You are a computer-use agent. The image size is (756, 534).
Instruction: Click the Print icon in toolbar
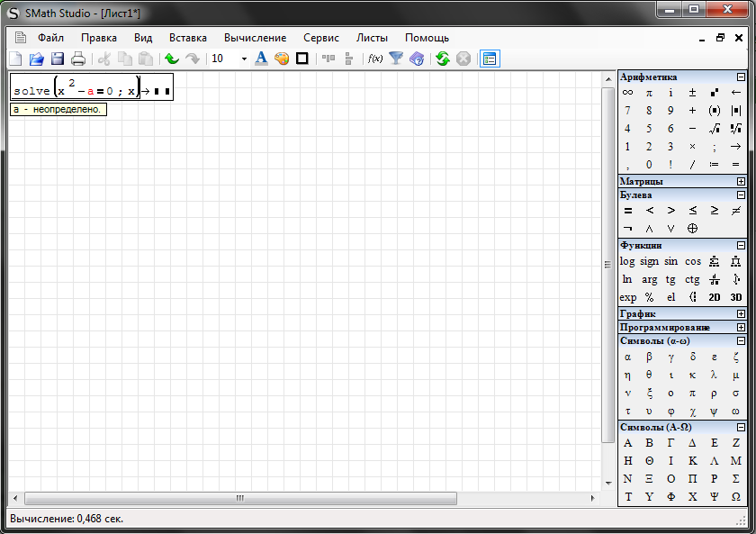(x=78, y=59)
